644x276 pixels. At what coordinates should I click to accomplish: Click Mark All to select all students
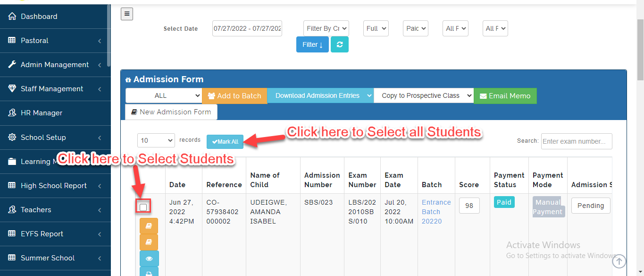point(225,142)
